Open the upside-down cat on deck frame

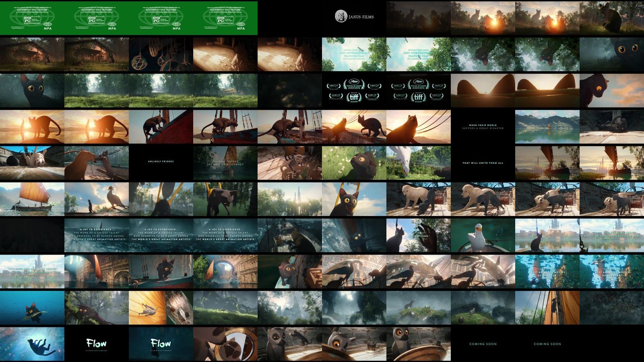tap(612, 127)
